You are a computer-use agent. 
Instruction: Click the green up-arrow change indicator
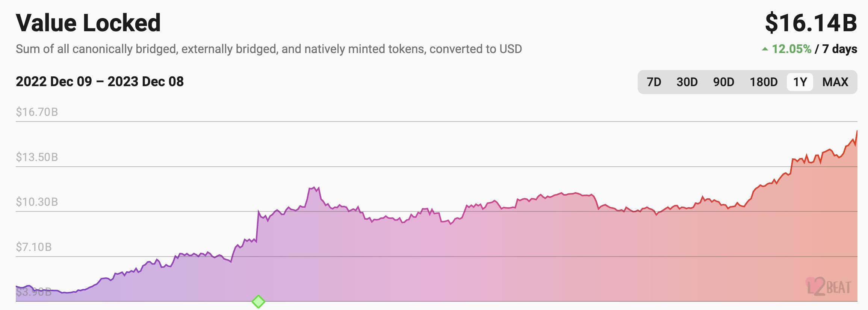pyautogui.click(x=765, y=49)
